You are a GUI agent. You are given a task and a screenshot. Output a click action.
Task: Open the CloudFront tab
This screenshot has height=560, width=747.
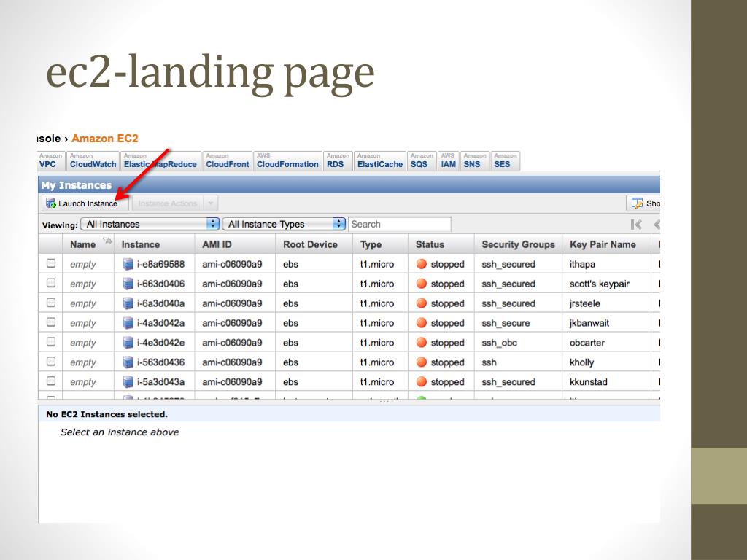[x=228, y=160]
